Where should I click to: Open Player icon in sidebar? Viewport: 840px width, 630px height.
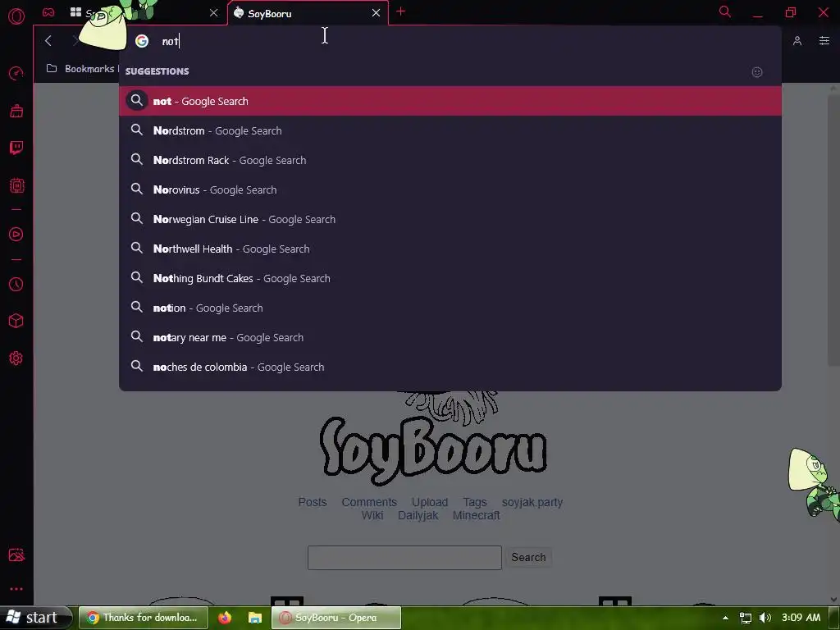[16, 234]
